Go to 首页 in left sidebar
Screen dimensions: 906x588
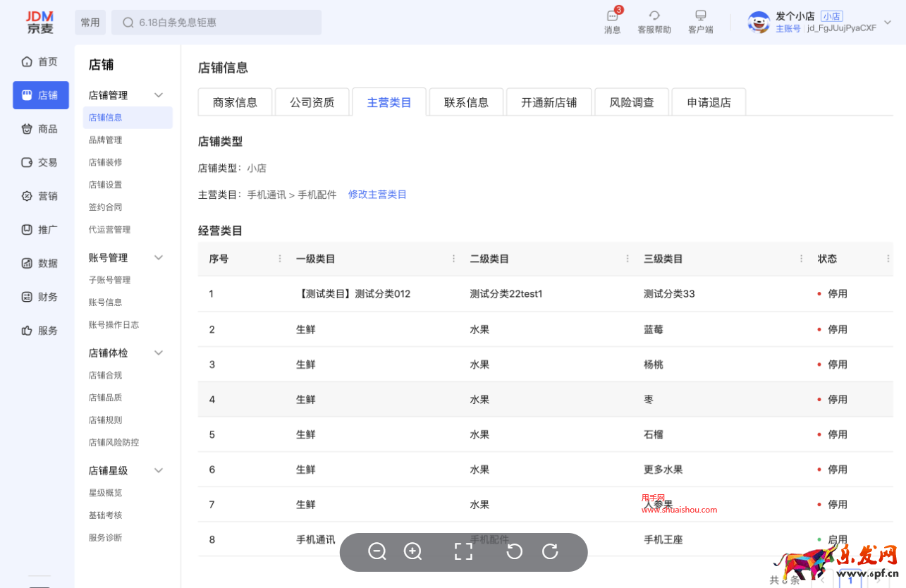pyautogui.click(x=40, y=62)
